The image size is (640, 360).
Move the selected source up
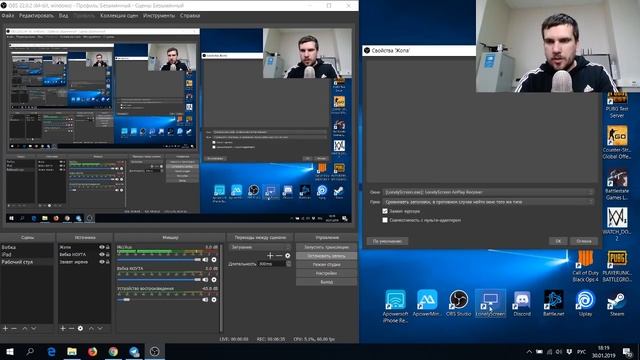(91, 328)
